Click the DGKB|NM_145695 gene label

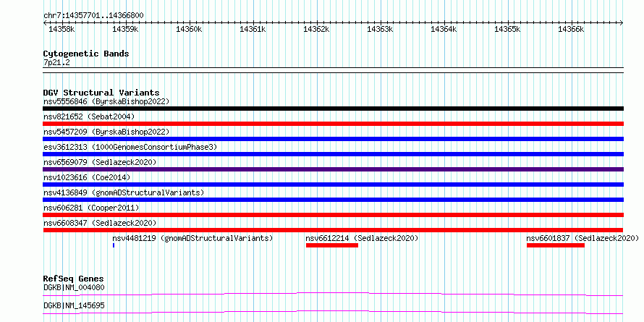click(x=74, y=305)
